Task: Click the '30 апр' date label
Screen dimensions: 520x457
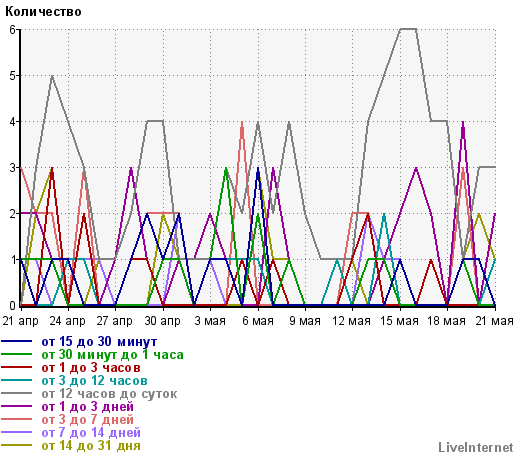Action: point(162,321)
